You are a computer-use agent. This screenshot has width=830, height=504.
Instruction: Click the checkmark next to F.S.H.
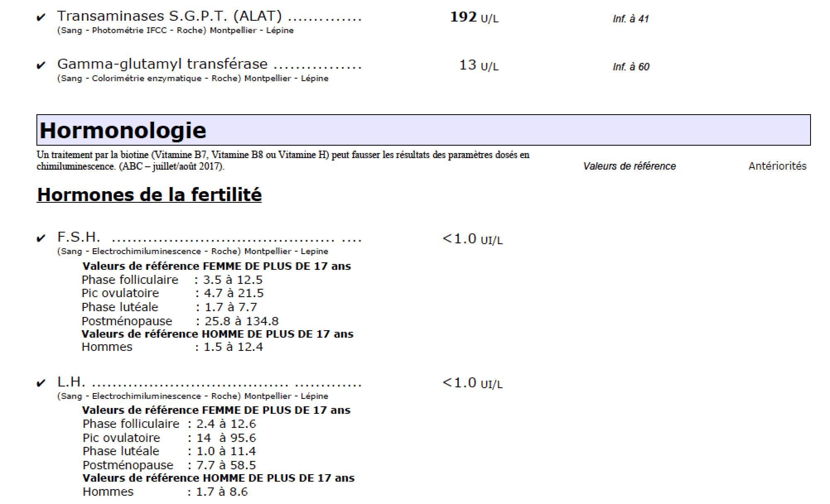(41, 239)
